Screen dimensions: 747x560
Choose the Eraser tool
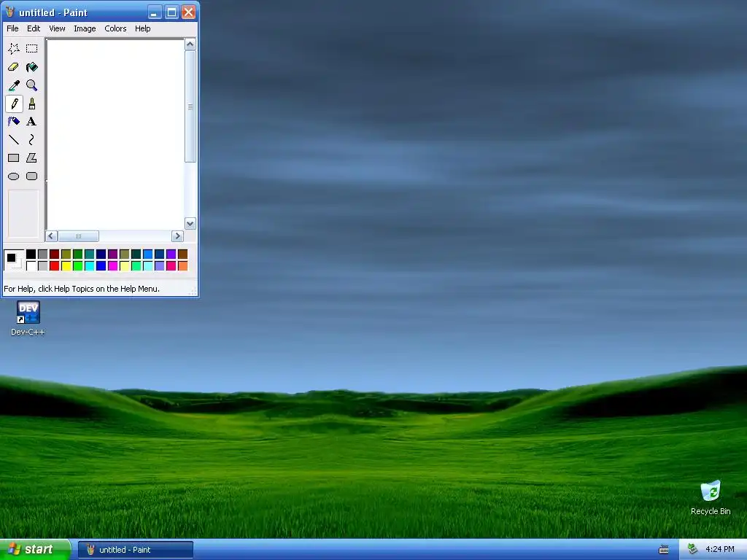pos(14,67)
